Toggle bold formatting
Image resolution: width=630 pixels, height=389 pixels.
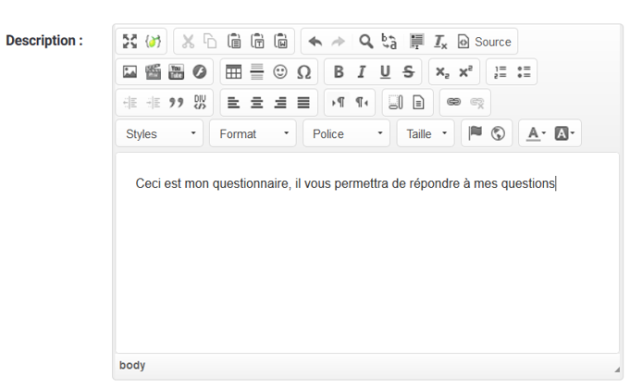click(338, 72)
